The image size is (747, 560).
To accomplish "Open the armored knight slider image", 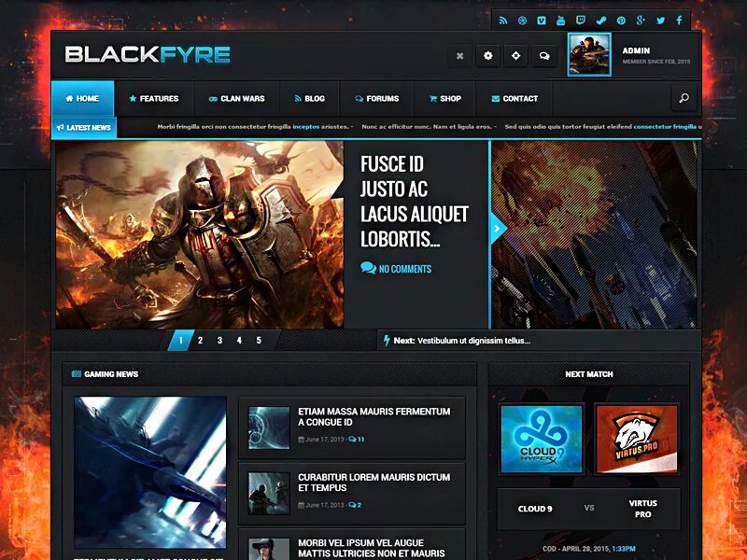I will click(200, 234).
